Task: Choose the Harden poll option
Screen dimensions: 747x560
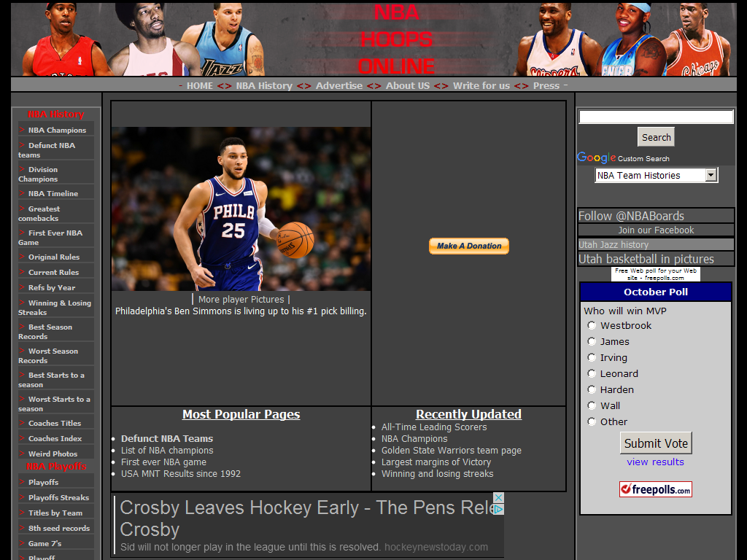Action: click(592, 389)
